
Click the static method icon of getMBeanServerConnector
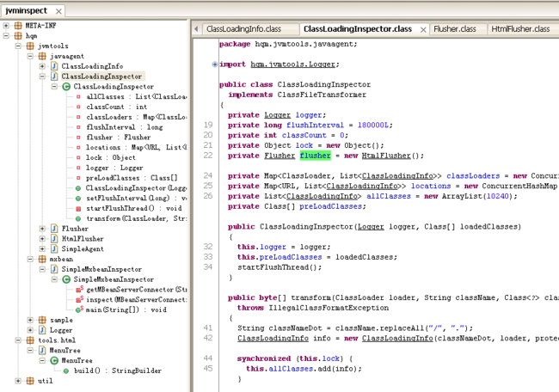79,290
